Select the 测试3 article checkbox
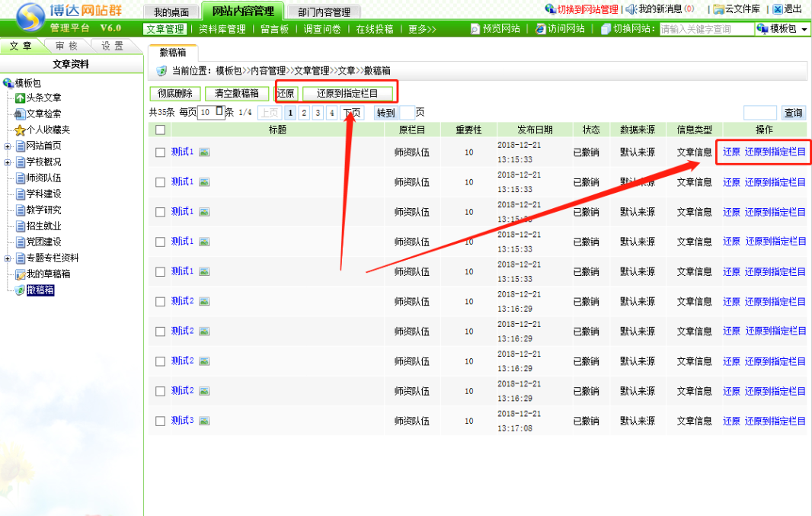812x516 pixels. point(160,421)
